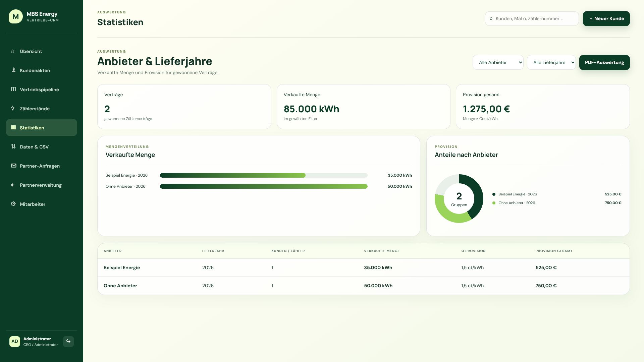Click the light green Ohne Anbieter legend dot

[x=494, y=203]
